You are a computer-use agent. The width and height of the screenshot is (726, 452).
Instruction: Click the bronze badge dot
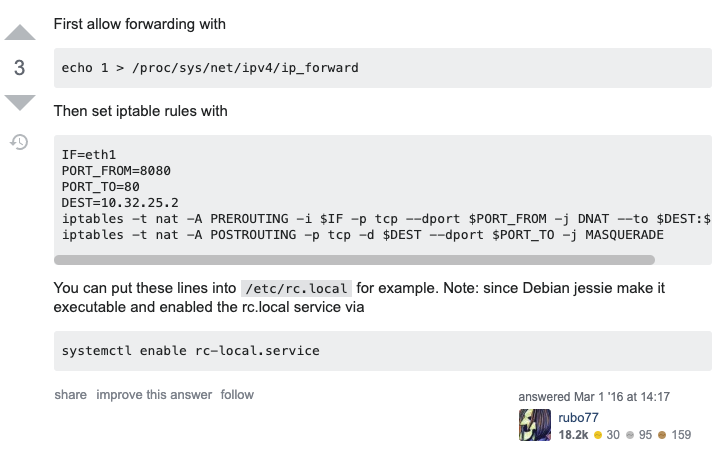click(x=662, y=435)
